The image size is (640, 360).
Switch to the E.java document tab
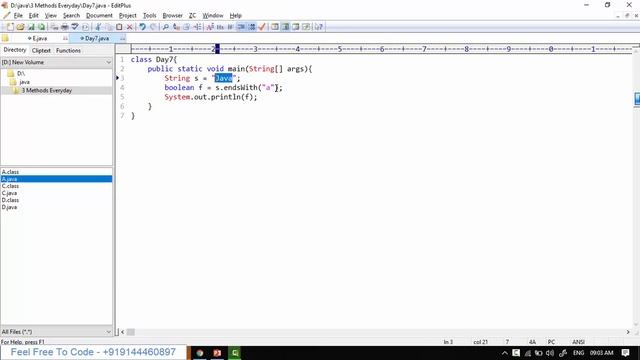pos(40,38)
